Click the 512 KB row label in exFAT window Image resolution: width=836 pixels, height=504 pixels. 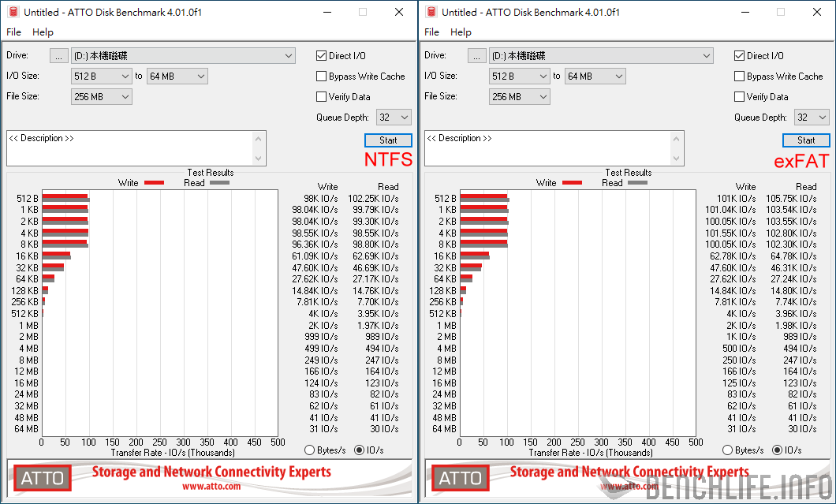click(443, 314)
